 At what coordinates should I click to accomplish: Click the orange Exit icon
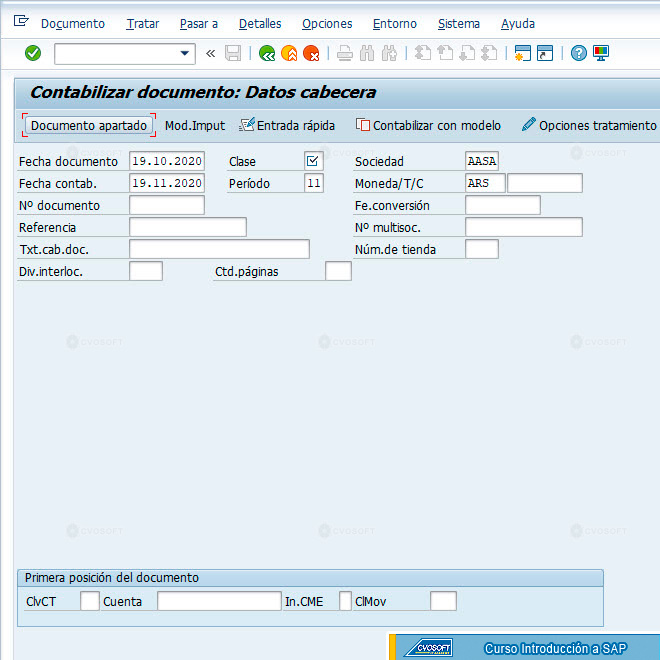click(289, 53)
